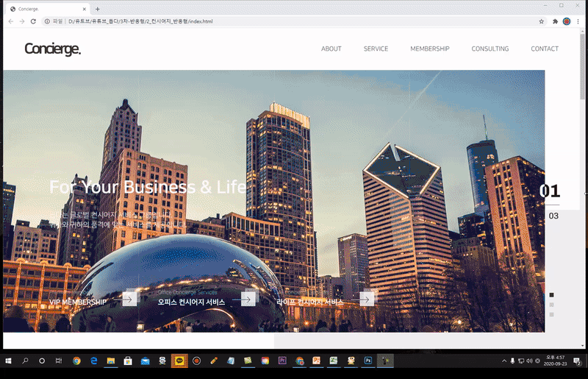Focus the address bar URL field
The width and height of the screenshot is (588, 379).
pos(293,21)
